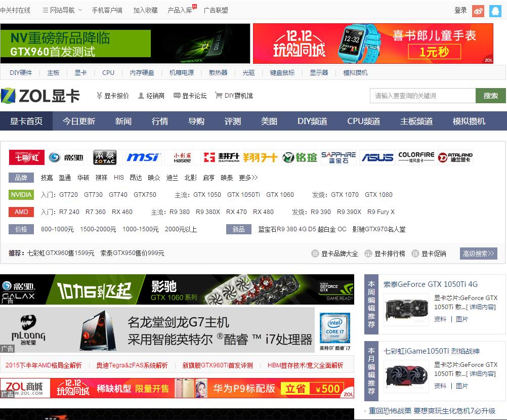The height and width of the screenshot is (420, 507).
Task: Expand 网站导航 site navigation dropdown
Action: pyautogui.click(x=62, y=10)
